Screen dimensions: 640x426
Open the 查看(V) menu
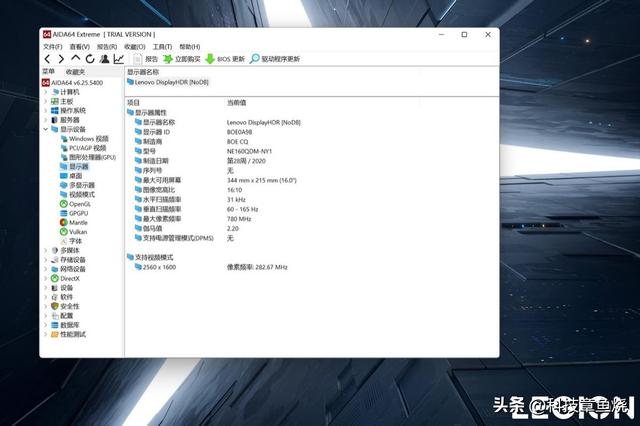coord(80,47)
